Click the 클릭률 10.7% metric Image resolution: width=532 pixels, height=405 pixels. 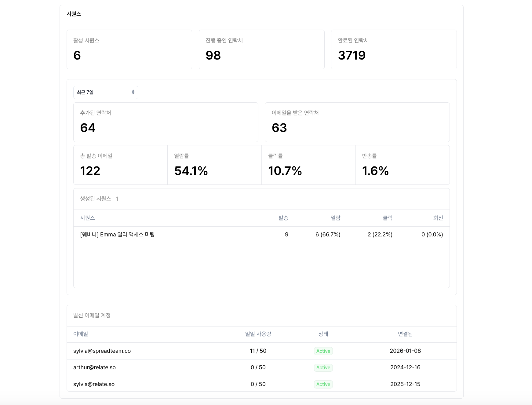click(x=285, y=170)
